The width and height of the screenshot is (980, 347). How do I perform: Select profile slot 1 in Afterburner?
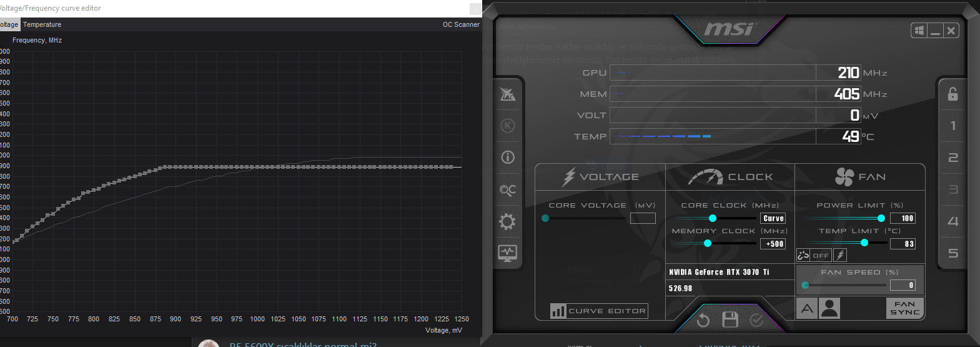(953, 126)
